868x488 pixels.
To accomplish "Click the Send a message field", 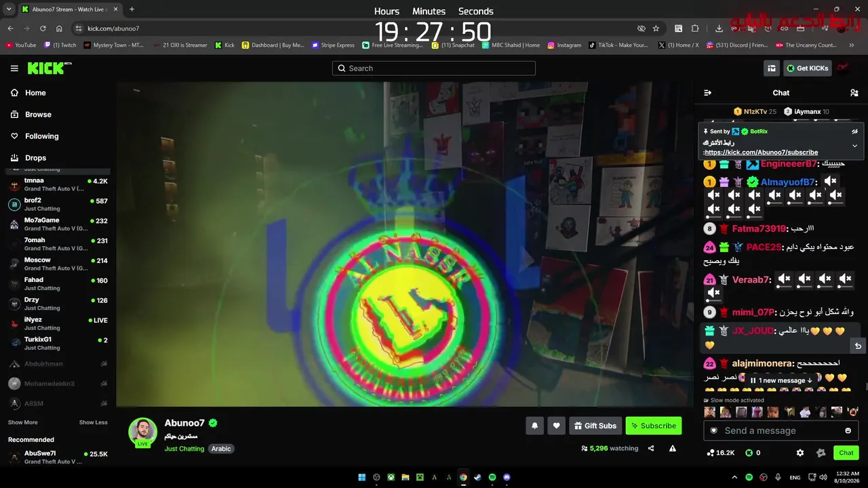I will (781, 430).
